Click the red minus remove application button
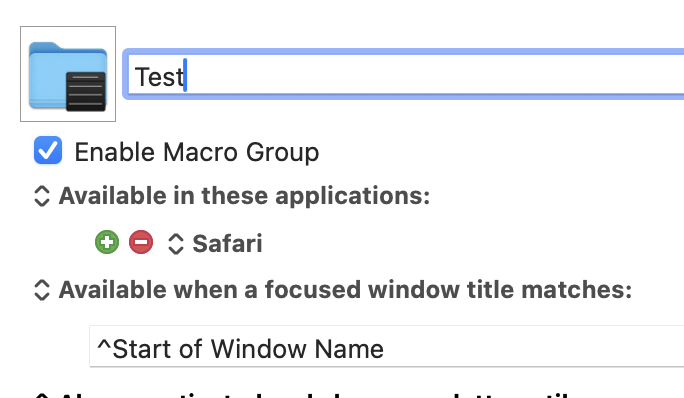This screenshot has width=684, height=398. coord(141,242)
